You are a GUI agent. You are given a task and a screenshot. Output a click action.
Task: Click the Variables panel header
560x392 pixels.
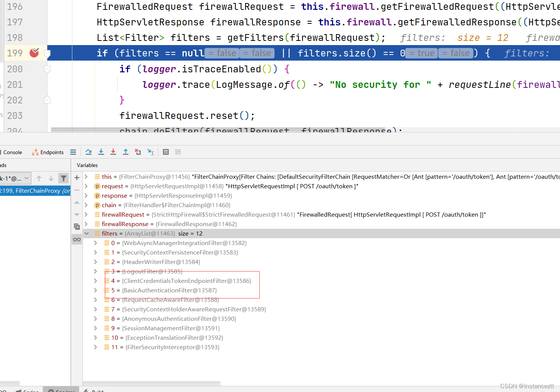(87, 165)
